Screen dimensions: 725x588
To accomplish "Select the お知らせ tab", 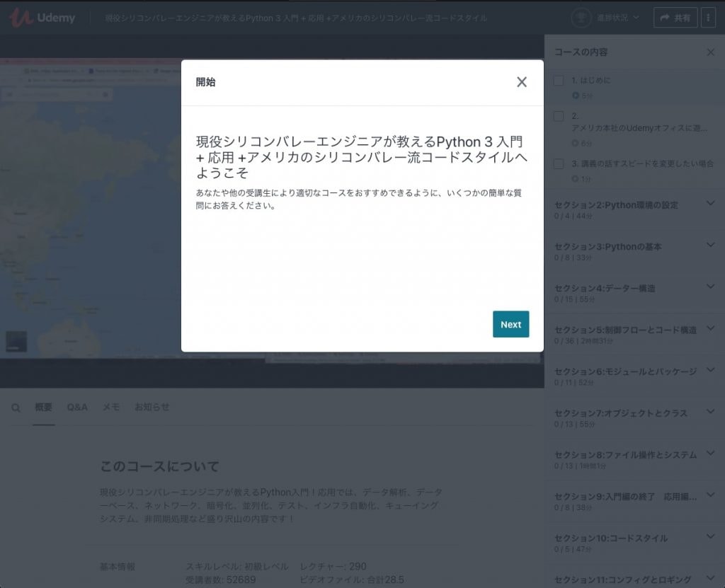I will (x=152, y=408).
